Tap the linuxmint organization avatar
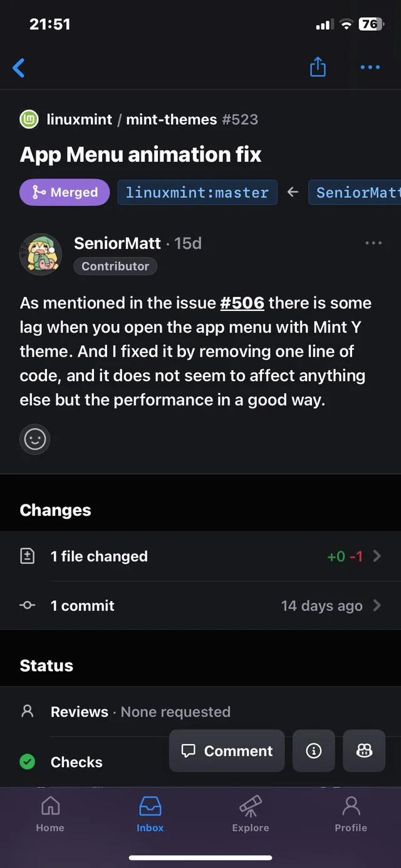Viewport: 401px width, 868px height. coord(28,119)
